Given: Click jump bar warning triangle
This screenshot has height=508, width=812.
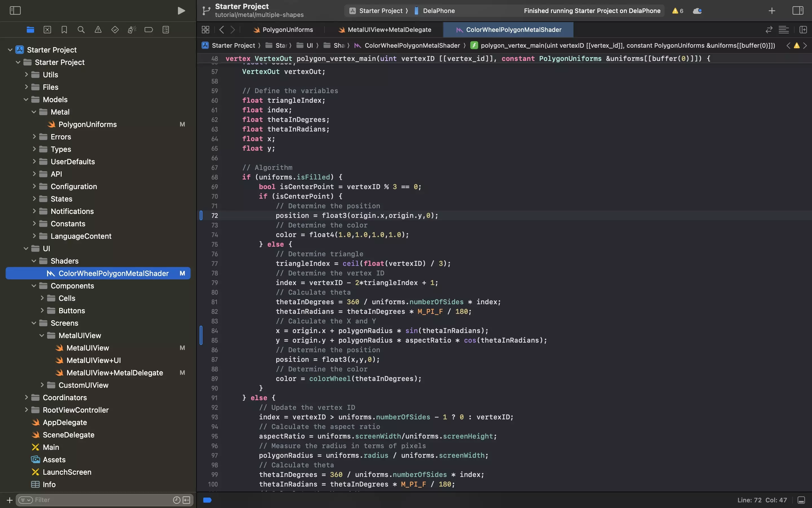Looking at the screenshot, I should point(796,45).
